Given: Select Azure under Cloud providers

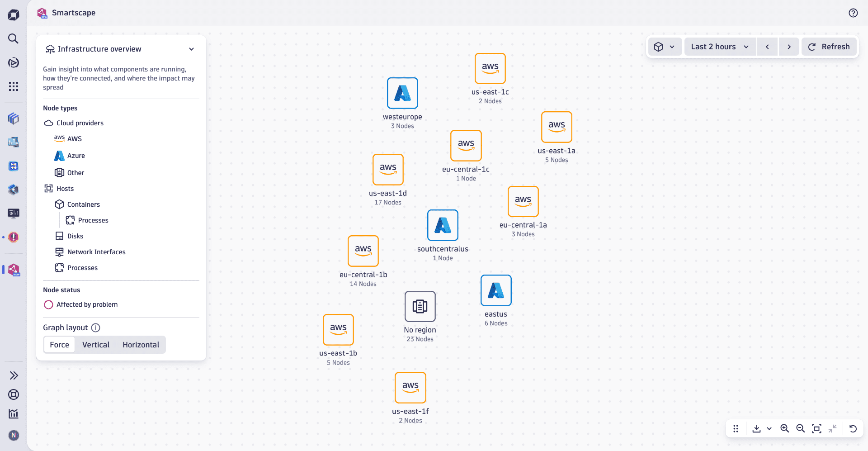Looking at the screenshot, I should [x=75, y=156].
